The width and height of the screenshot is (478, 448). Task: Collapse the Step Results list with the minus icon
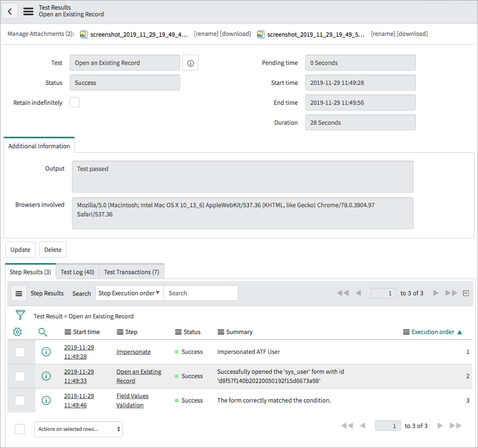(x=465, y=293)
